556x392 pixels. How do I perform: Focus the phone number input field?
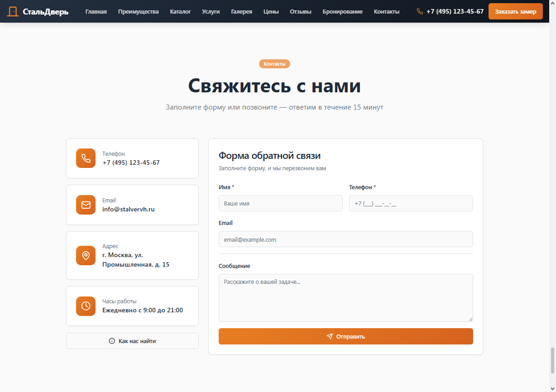[x=411, y=203]
